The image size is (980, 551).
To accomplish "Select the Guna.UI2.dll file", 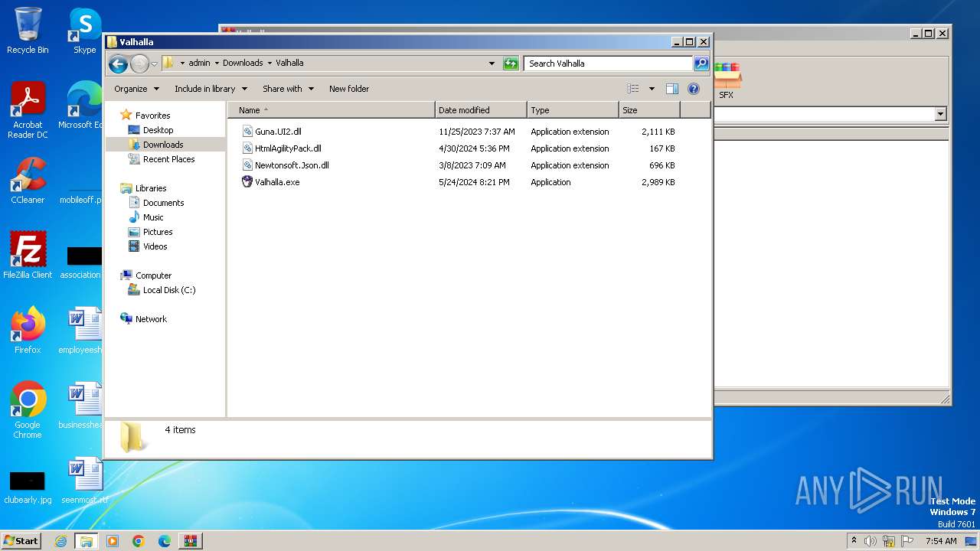I will pyautogui.click(x=278, y=132).
